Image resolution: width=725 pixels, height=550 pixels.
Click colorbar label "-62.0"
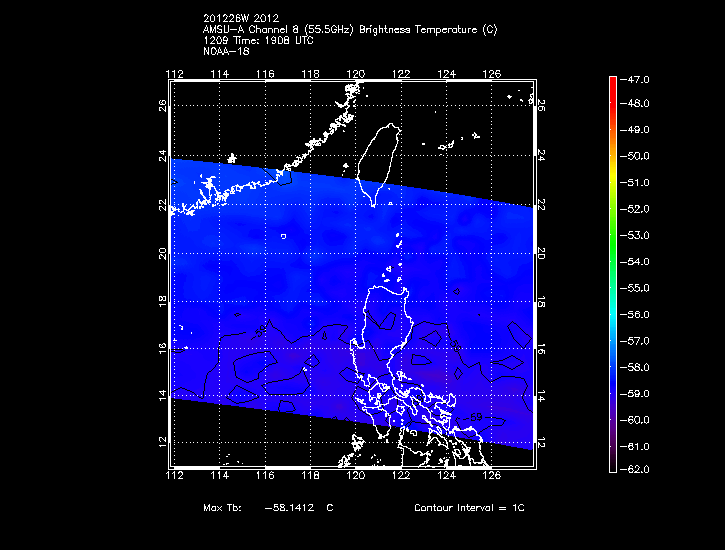634,469
